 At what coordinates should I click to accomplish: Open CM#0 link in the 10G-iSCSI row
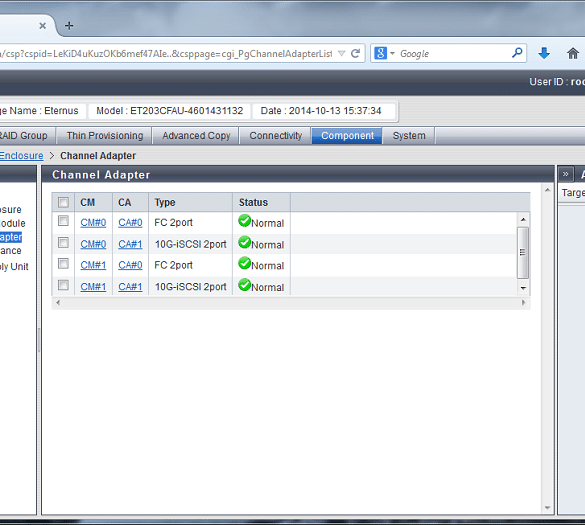(x=93, y=244)
